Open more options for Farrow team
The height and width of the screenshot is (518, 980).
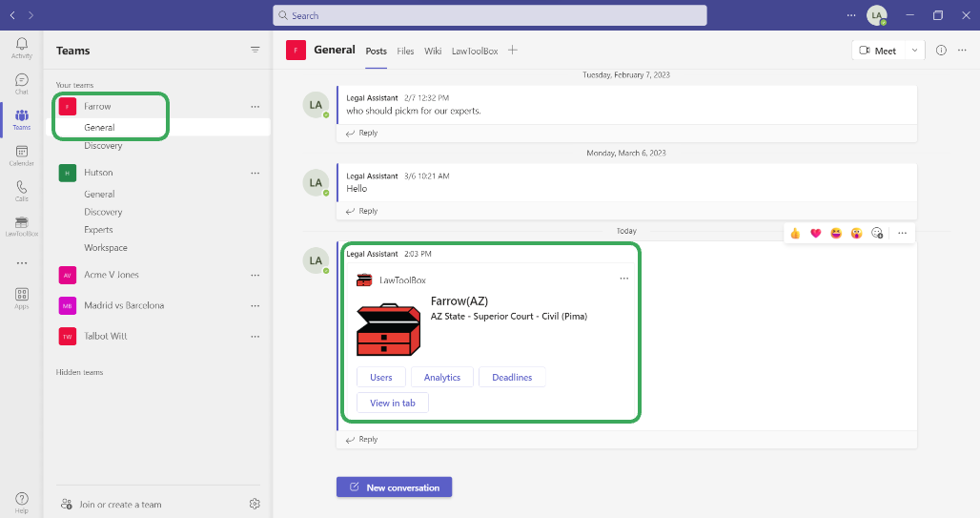pyautogui.click(x=255, y=107)
